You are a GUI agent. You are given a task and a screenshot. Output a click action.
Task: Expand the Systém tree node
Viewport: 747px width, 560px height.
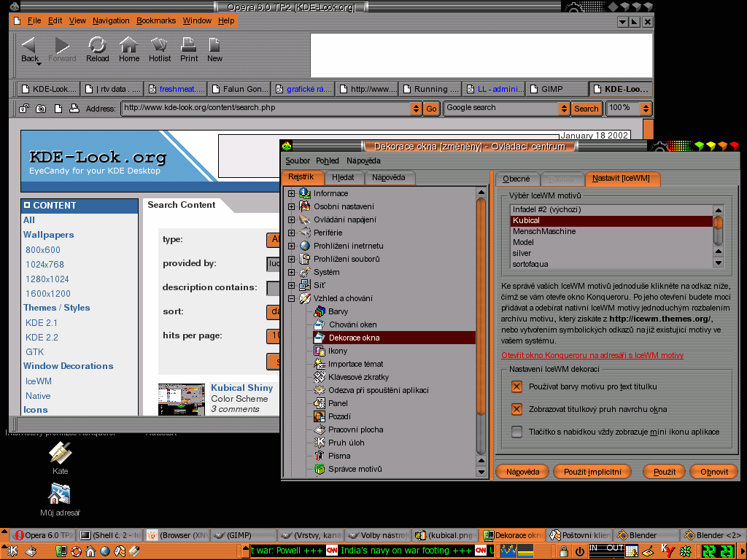click(292, 272)
